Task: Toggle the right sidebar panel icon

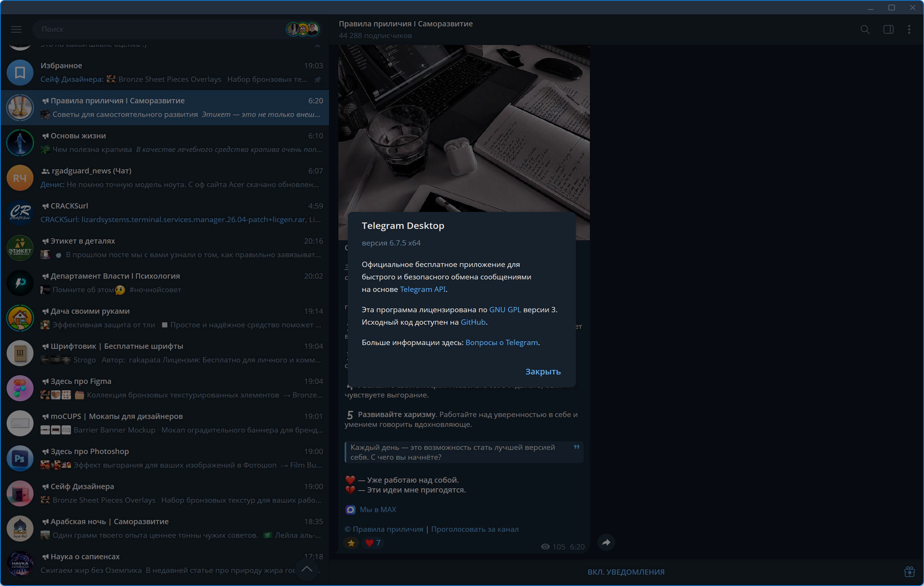Action: (888, 30)
